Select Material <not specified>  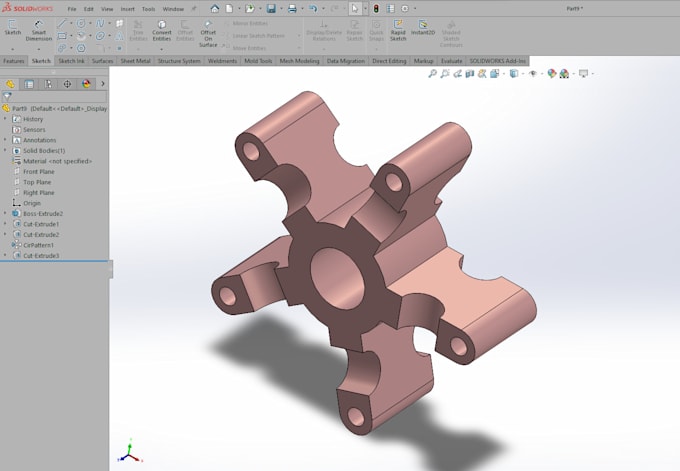(x=52, y=161)
